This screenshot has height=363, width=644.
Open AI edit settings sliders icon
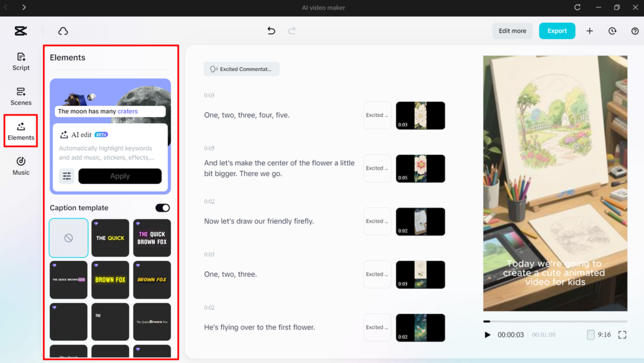click(x=67, y=176)
